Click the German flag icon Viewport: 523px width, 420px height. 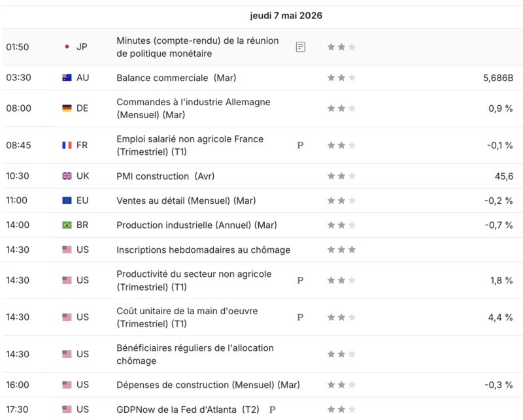coord(67,108)
